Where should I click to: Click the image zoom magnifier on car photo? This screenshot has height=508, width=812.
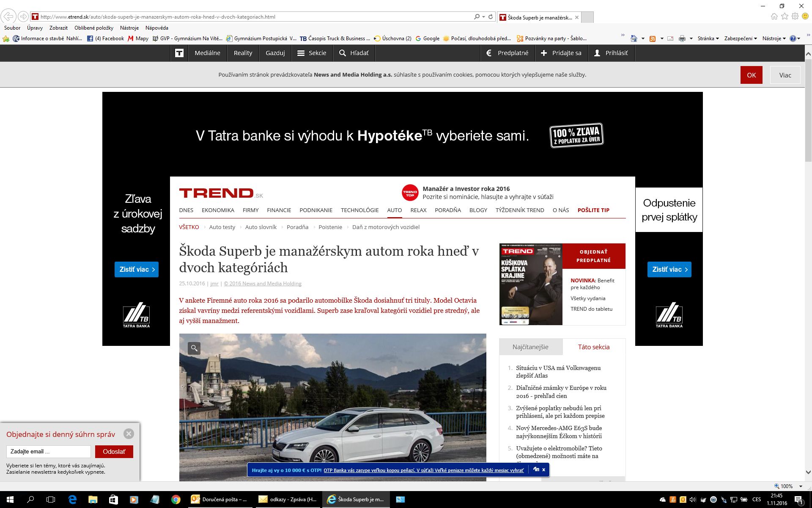194,348
